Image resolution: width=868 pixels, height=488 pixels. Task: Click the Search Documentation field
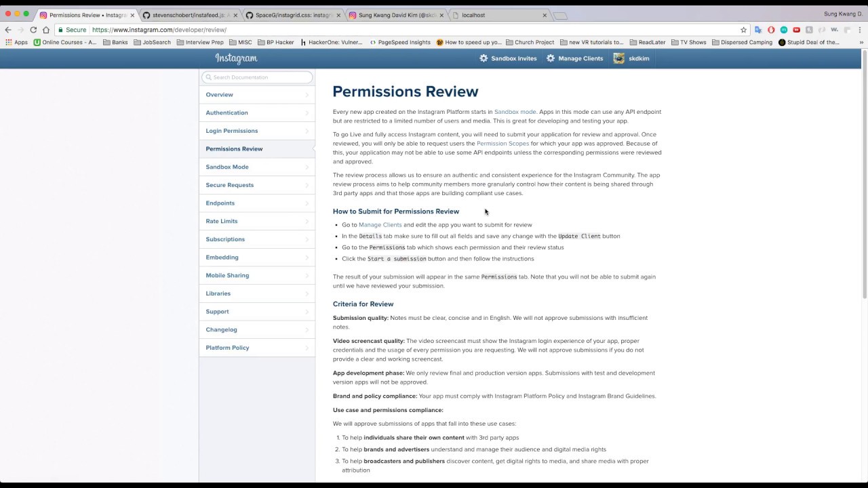(x=257, y=77)
